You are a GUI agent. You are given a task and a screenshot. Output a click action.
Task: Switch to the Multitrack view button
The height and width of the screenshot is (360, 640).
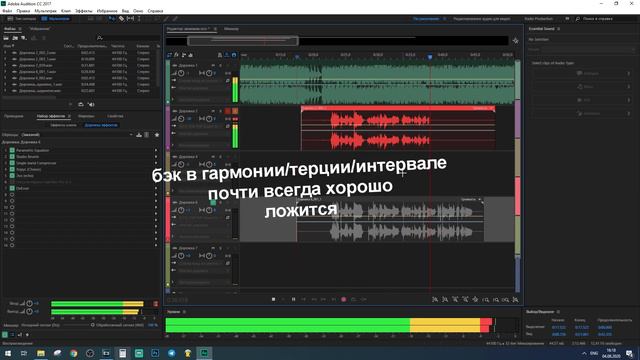pos(56,19)
